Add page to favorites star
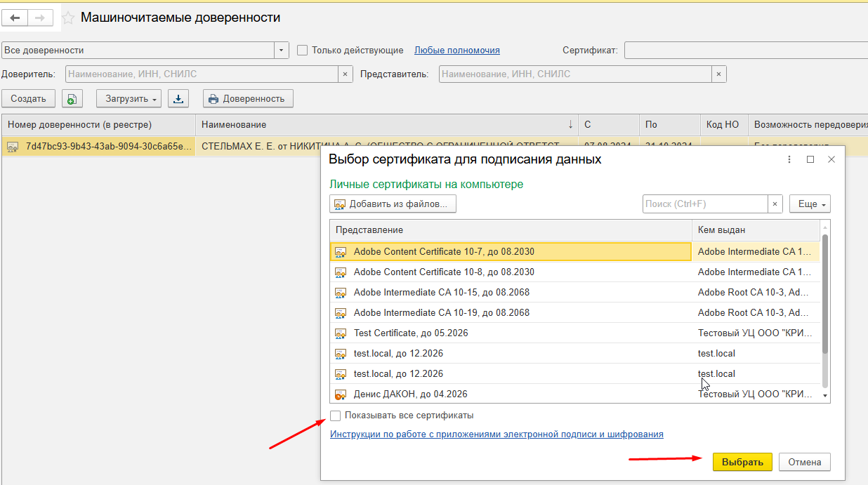The image size is (868, 485). 68,18
